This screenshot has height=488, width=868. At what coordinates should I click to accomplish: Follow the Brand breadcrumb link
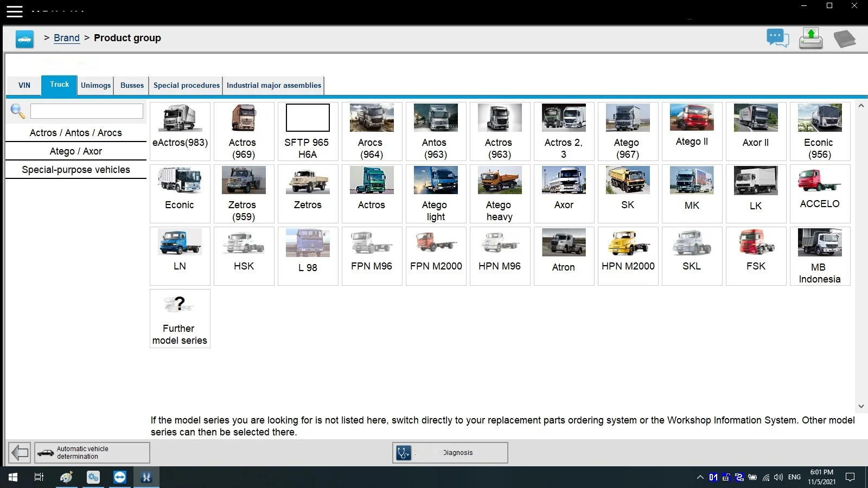click(x=67, y=38)
